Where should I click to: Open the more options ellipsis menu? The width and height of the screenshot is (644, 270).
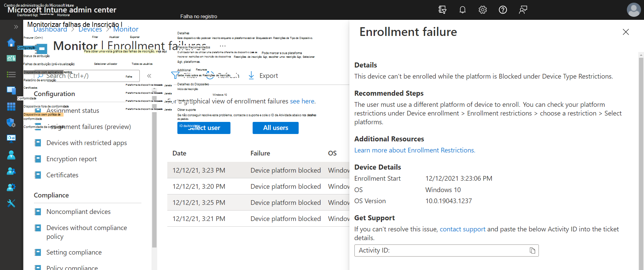pyautogui.click(x=223, y=46)
